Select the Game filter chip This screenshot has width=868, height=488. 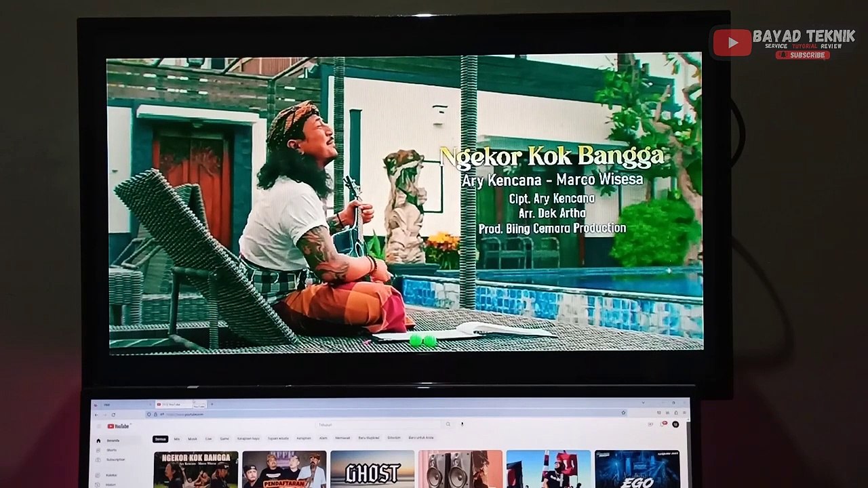coord(224,439)
